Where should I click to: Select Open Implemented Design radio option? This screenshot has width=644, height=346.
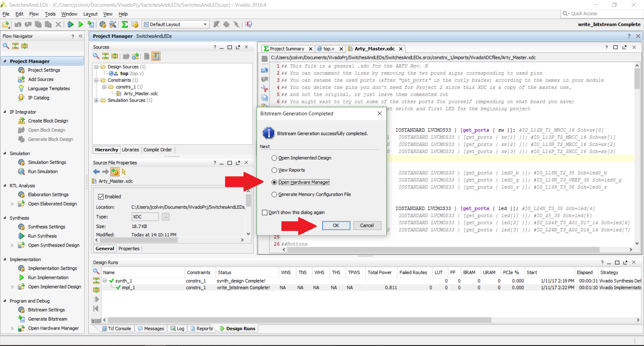pos(274,158)
